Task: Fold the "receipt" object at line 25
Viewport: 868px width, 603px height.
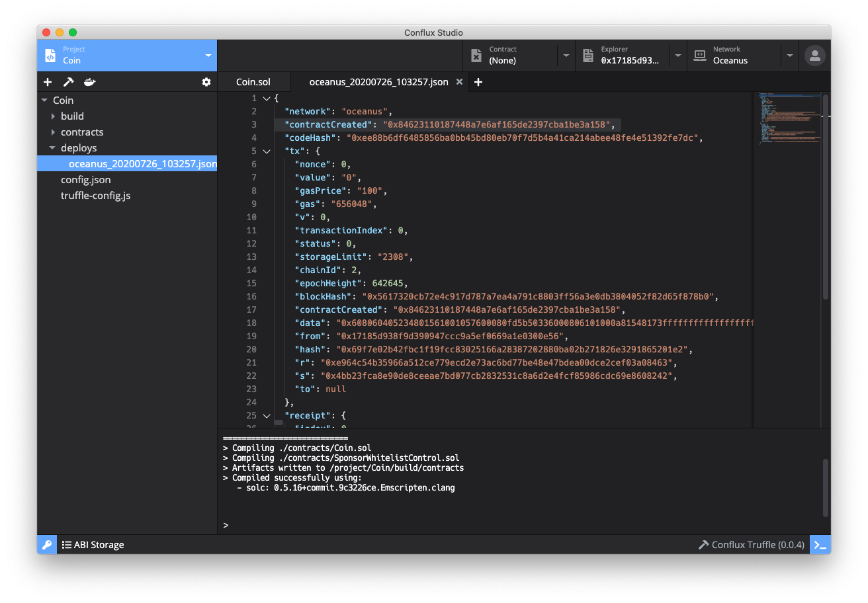Action: point(267,416)
